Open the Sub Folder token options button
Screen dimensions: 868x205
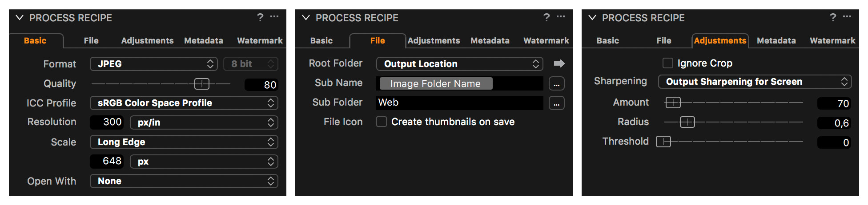[556, 103]
